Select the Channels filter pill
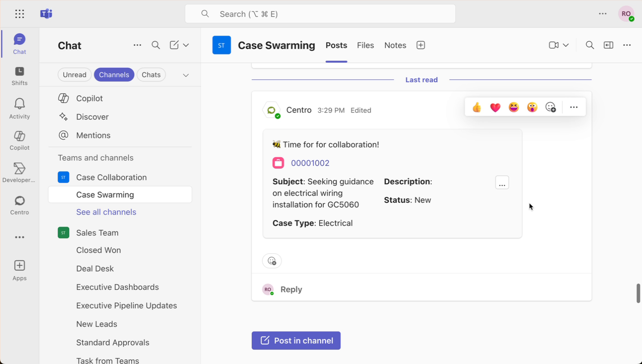Image resolution: width=642 pixels, height=364 pixels. tap(114, 75)
